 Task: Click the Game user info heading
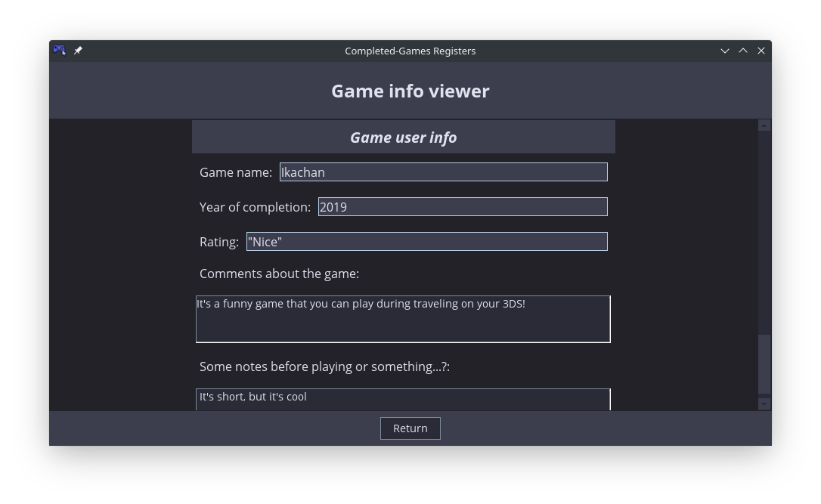403,137
